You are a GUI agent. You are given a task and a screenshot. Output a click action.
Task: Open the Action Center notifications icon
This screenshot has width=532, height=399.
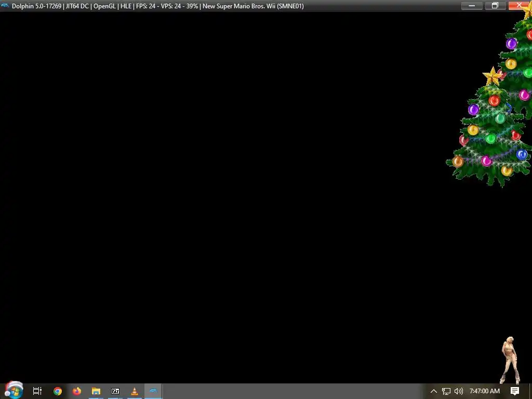click(515, 391)
